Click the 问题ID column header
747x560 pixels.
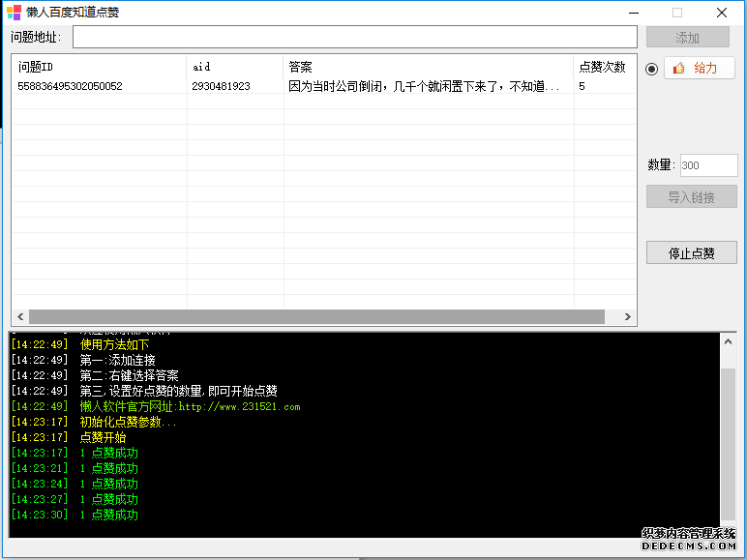tap(99, 67)
